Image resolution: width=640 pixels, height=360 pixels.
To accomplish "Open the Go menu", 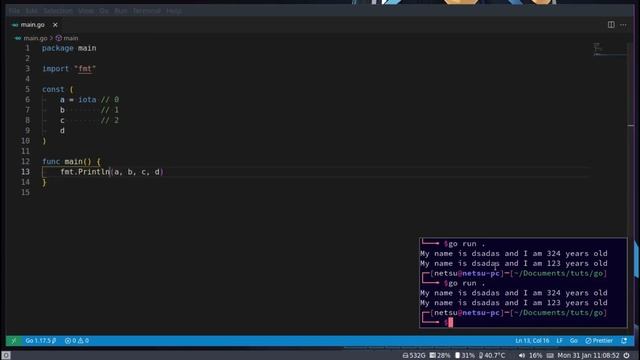I will coord(104,11).
